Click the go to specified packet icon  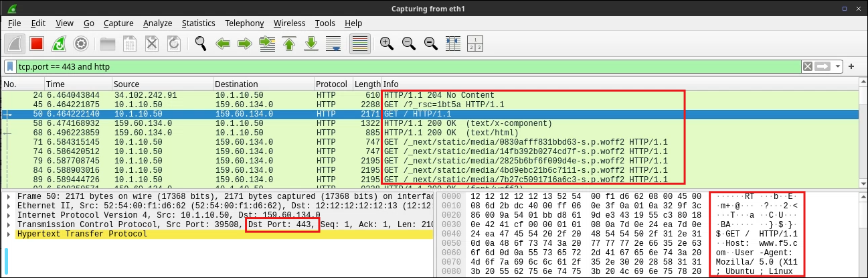[267, 44]
